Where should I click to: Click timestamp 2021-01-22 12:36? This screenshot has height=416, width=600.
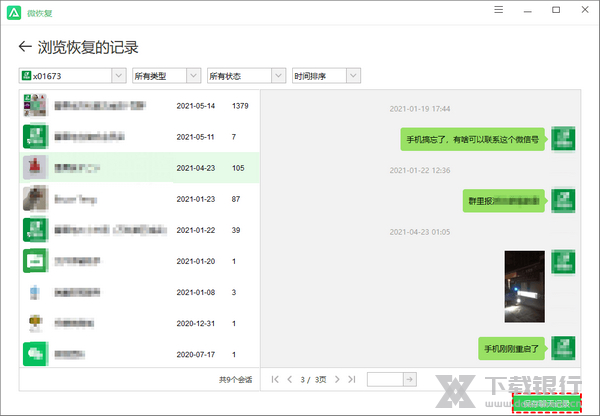point(420,170)
